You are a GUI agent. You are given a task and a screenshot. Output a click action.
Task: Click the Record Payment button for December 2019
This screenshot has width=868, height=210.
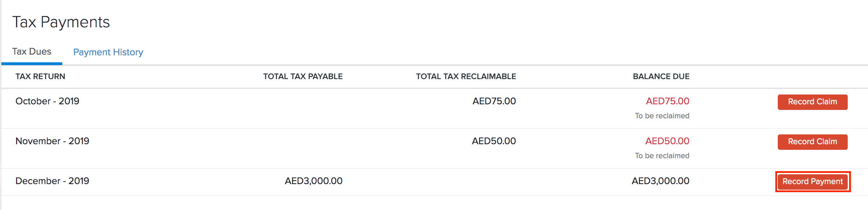812,181
